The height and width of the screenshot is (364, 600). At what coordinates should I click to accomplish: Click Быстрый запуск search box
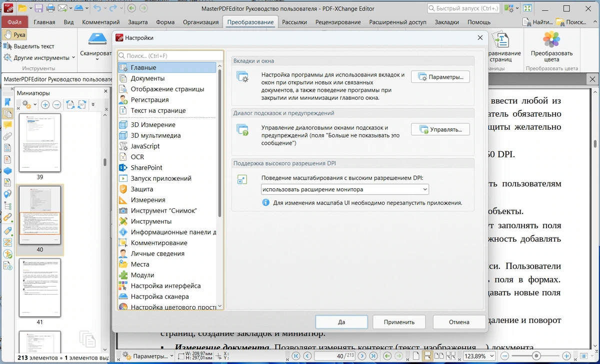tap(463, 8)
